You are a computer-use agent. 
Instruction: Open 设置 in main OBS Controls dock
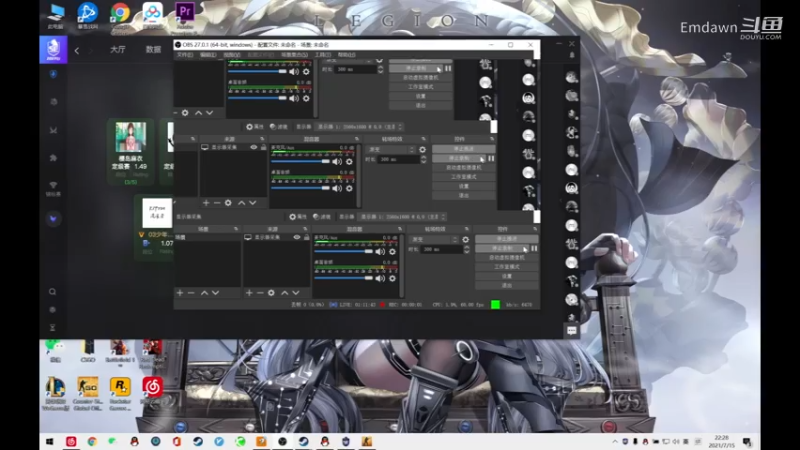tap(507, 276)
